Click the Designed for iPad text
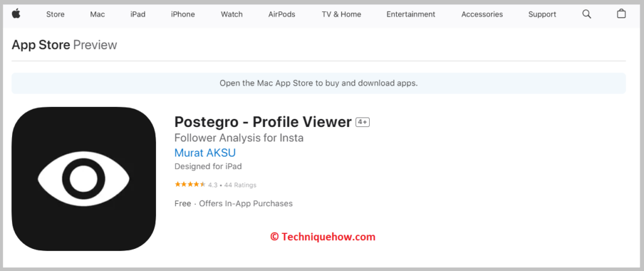The width and height of the screenshot is (644, 271). [x=208, y=167]
